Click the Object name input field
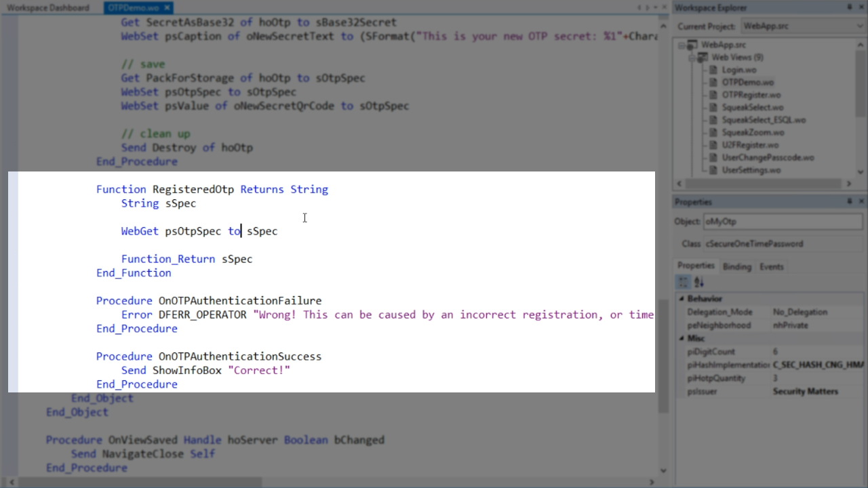 [783, 222]
